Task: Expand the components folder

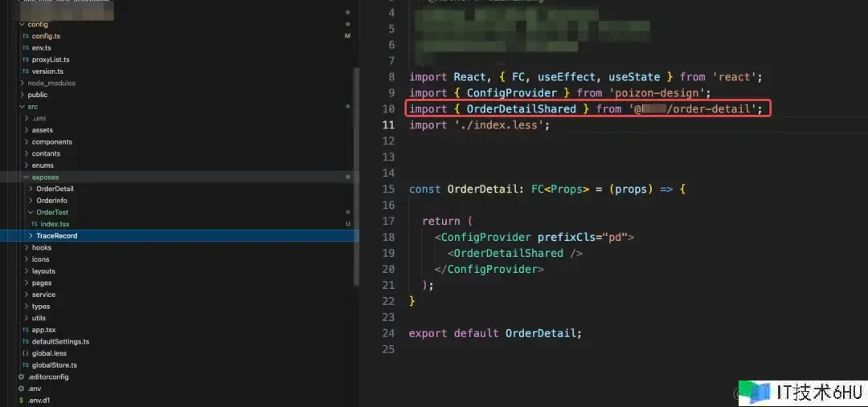Action: tap(27, 142)
